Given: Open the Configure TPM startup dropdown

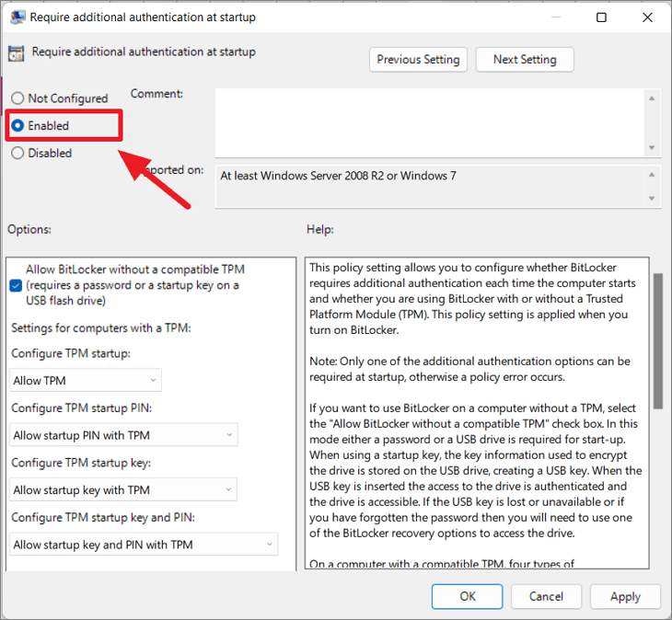Looking at the screenshot, I should tap(86, 380).
